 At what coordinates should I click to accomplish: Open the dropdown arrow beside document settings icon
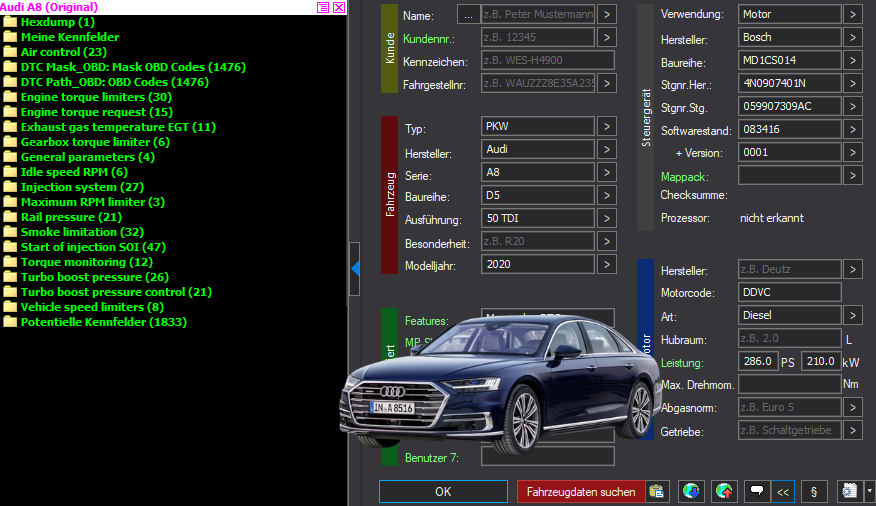click(x=869, y=491)
